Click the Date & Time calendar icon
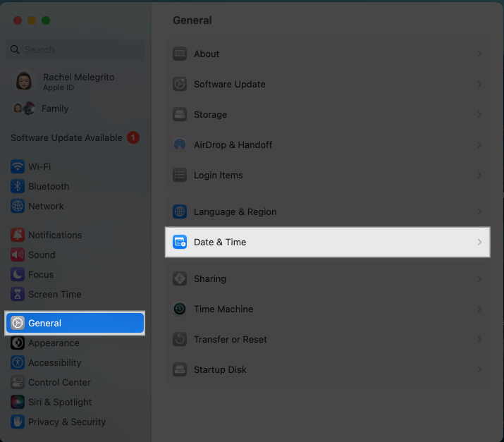The image size is (504, 442). (x=180, y=242)
